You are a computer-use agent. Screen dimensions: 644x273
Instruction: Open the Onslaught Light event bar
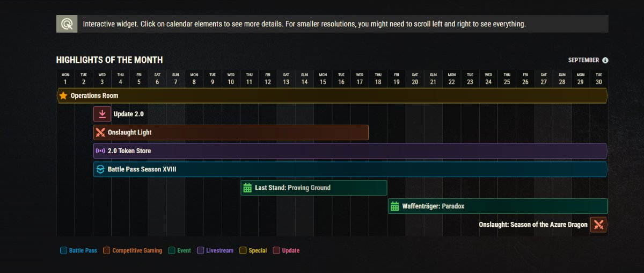point(231,132)
